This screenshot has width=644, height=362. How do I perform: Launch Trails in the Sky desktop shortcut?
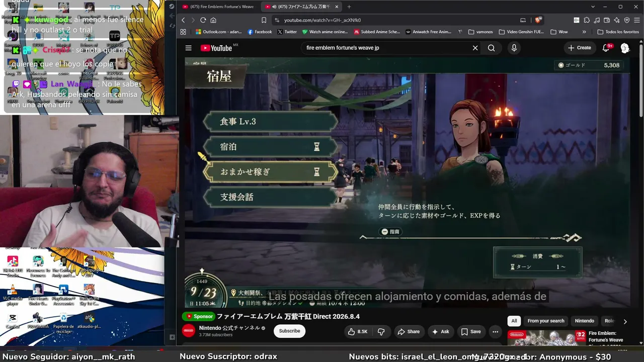tap(89, 295)
